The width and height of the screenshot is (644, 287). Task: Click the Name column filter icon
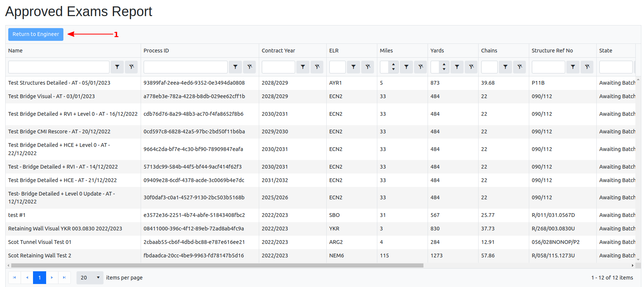pyautogui.click(x=117, y=67)
